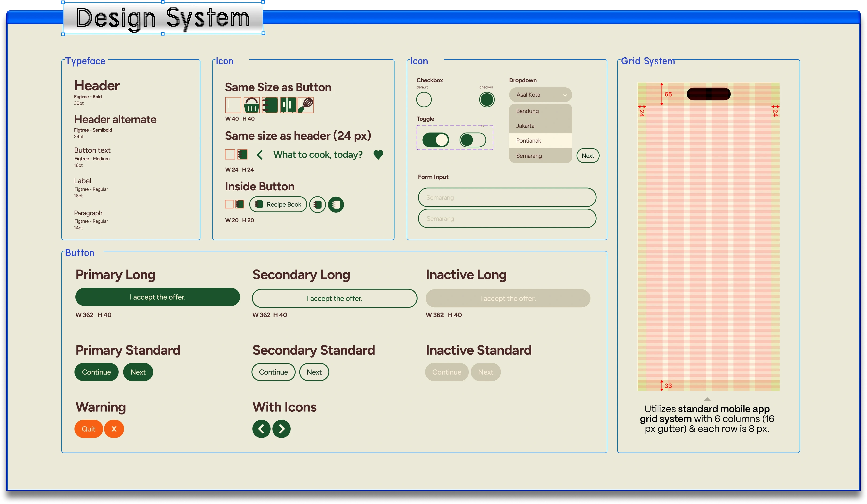Click the orange X warning button
The height and width of the screenshot is (504, 867).
pos(114,429)
